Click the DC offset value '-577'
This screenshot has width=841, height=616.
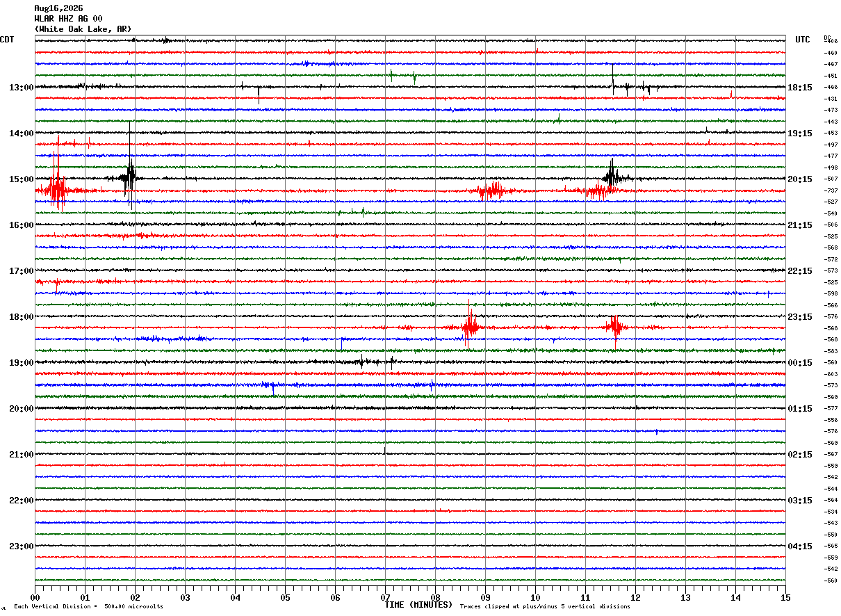pyautogui.click(x=831, y=409)
